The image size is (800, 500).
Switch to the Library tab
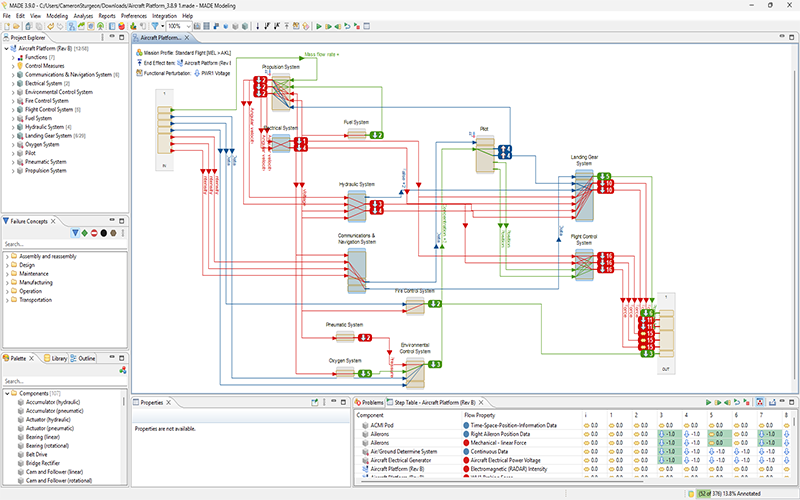[x=55, y=358]
